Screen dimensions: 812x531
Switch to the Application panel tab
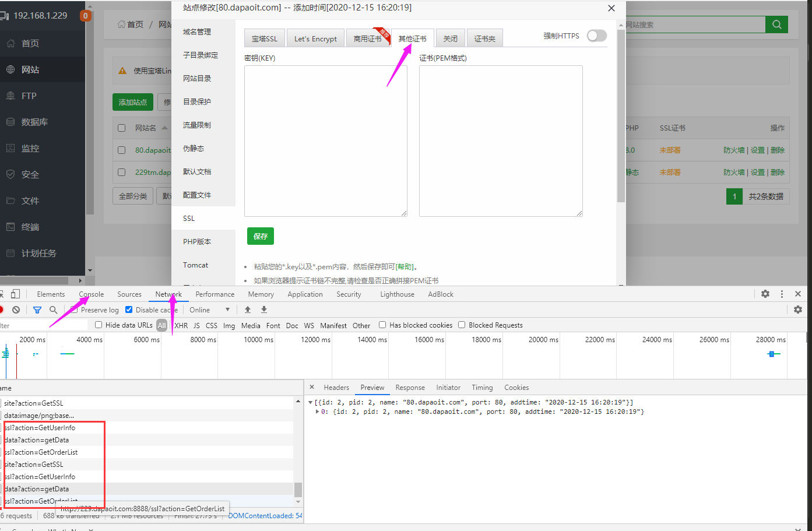click(305, 294)
